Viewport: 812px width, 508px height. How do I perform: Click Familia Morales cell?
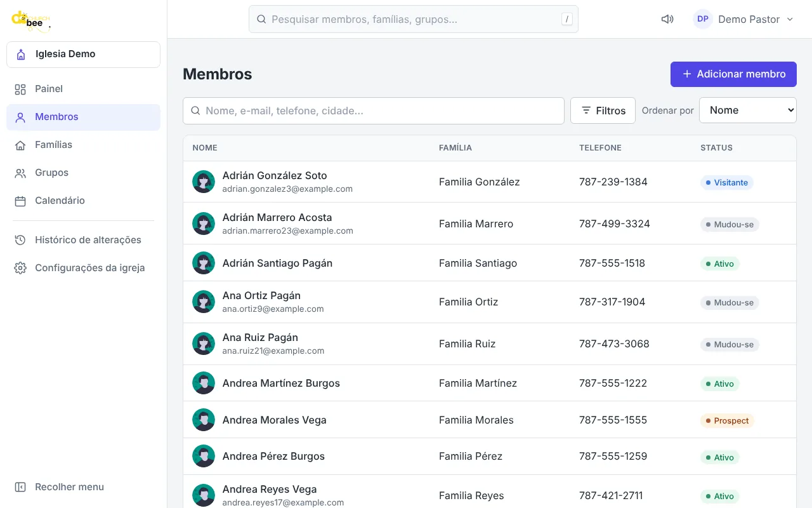pyautogui.click(x=476, y=420)
